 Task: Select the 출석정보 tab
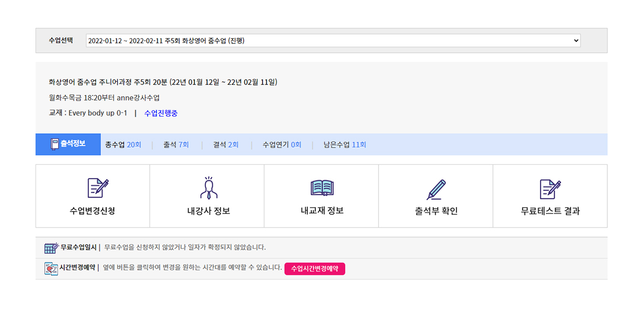tap(68, 144)
